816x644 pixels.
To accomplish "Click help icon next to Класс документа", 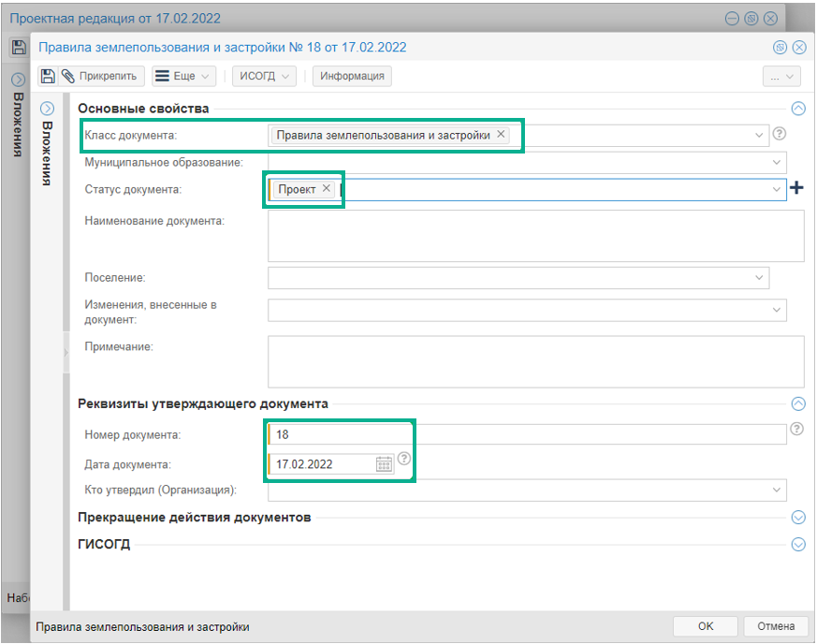I will point(779,134).
